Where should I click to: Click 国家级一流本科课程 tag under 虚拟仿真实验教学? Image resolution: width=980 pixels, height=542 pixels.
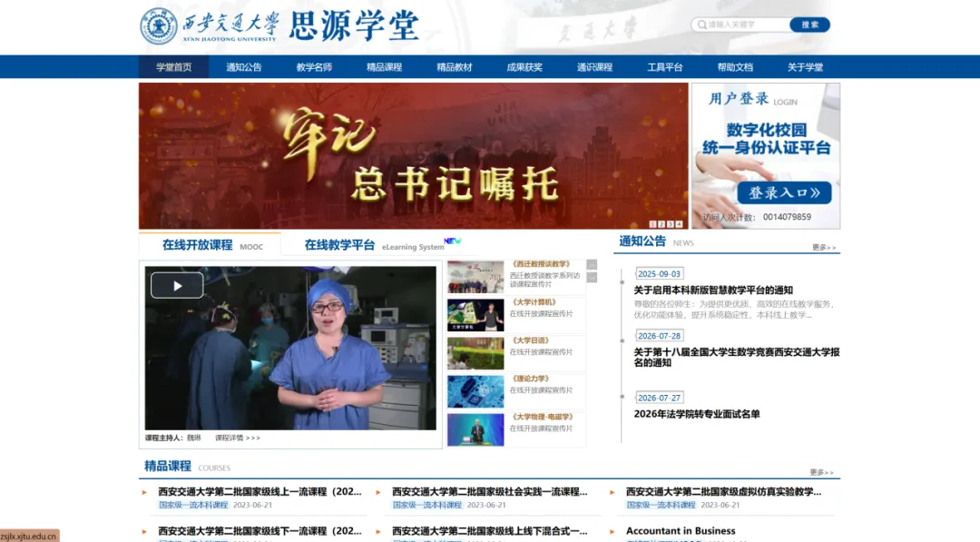click(x=661, y=505)
